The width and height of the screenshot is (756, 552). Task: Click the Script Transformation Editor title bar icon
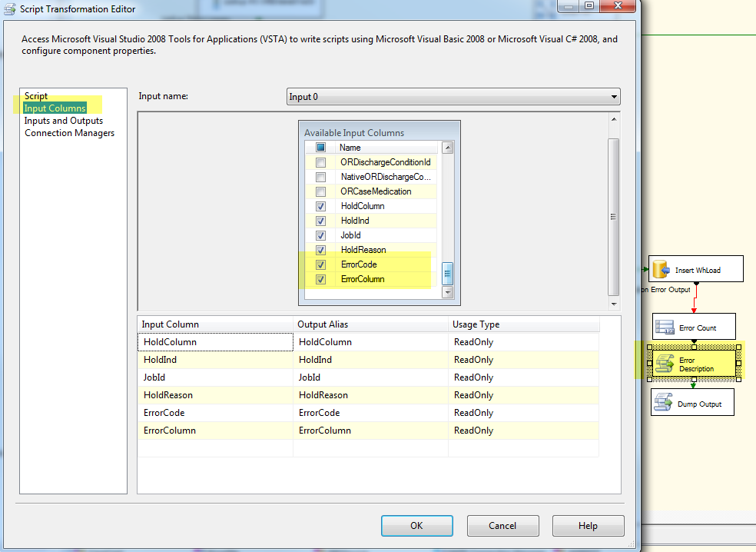click(x=9, y=8)
